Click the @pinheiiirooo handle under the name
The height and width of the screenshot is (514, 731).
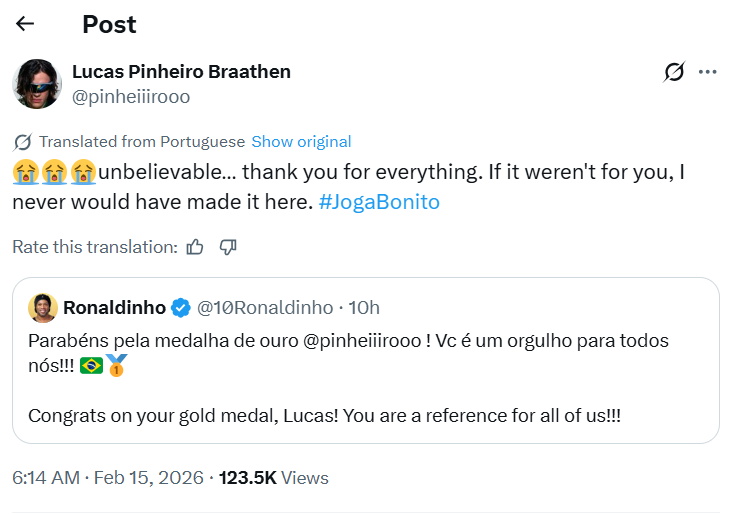click(x=130, y=97)
